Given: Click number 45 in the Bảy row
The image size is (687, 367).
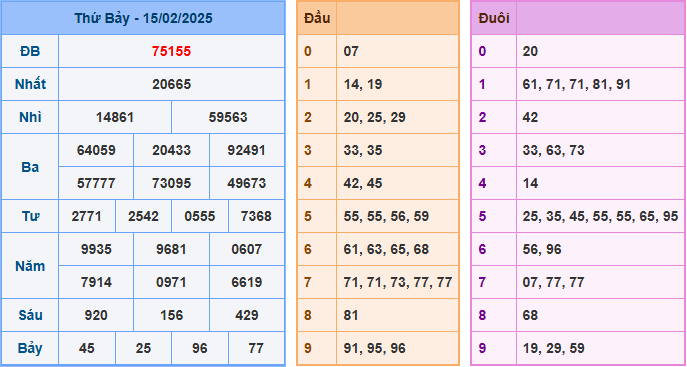Looking at the screenshot, I should coord(87,348).
